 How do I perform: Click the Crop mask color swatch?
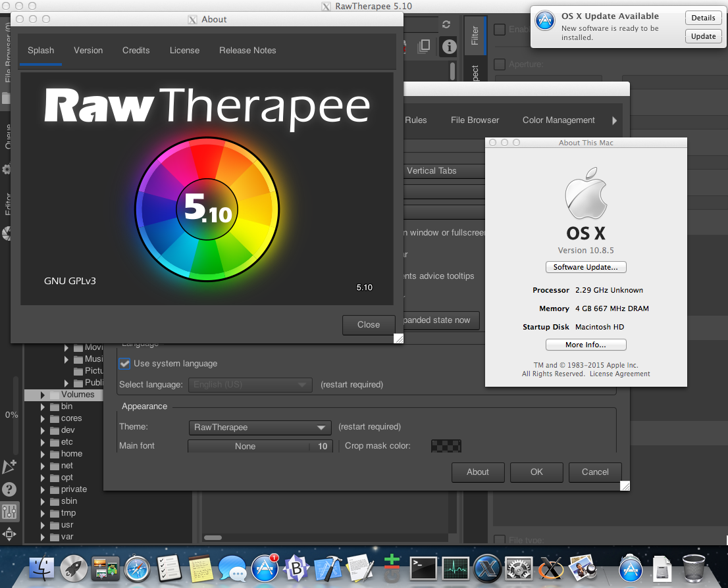(446, 446)
